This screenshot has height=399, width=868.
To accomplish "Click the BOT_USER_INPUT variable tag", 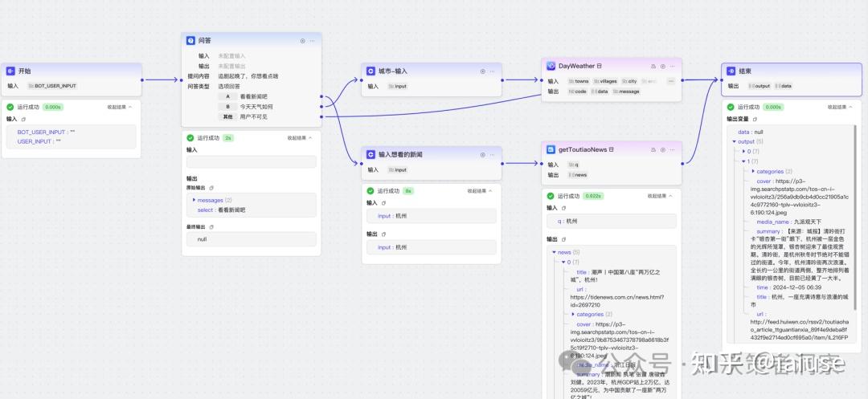I will click(x=52, y=86).
